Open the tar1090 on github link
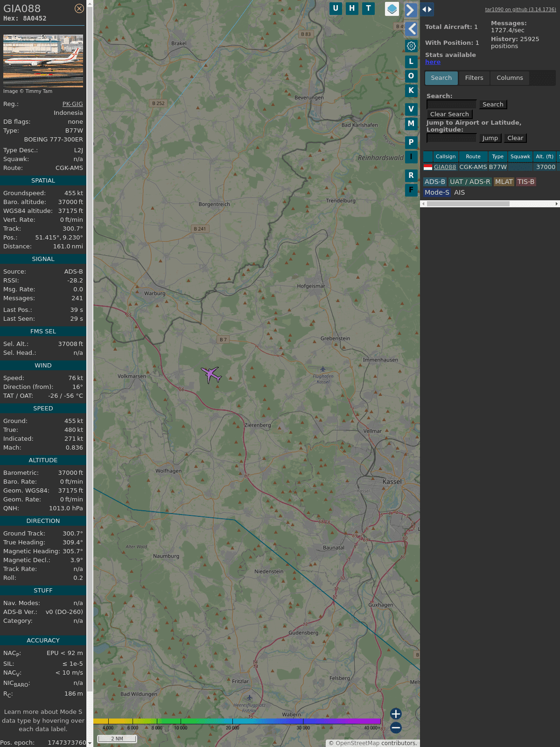Image resolution: width=560 pixels, height=747 pixels. point(520,9)
